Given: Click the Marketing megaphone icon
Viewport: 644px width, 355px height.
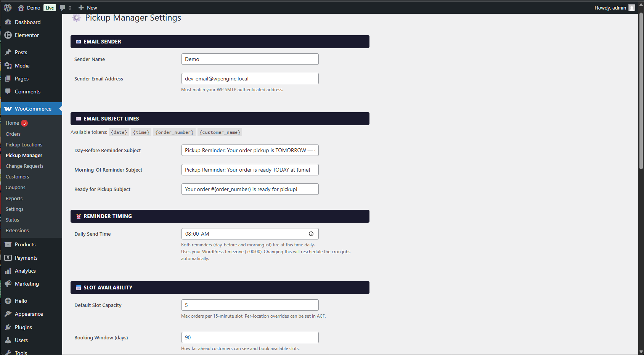Looking at the screenshot, I should click(x=8, y=284).
